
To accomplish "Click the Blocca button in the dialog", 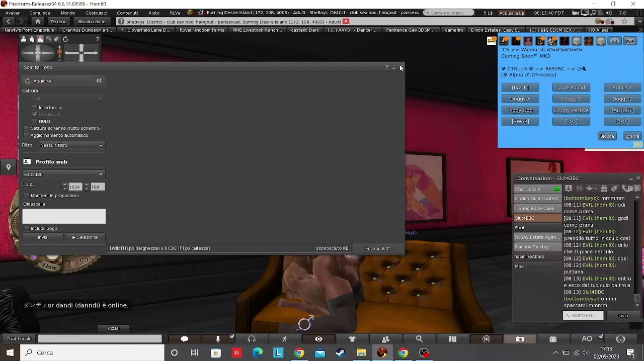I will point(607,136).
